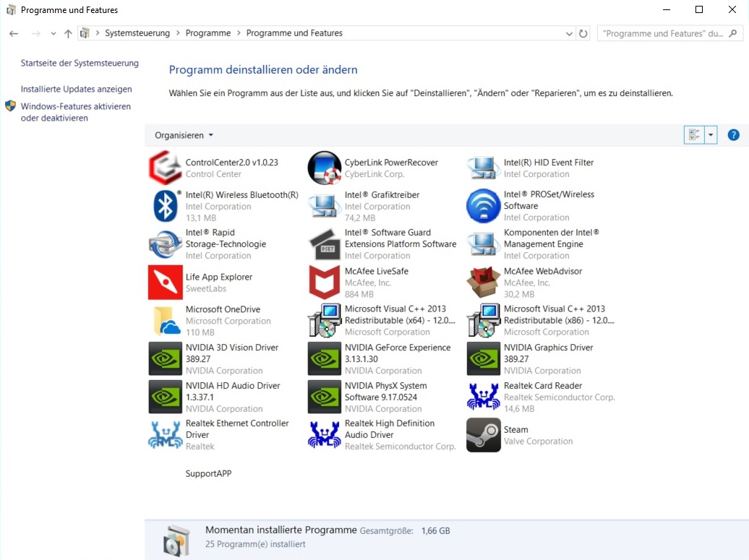Click the Intel PROSet/Wireless Software icon
The width and height of the screenshot is (749, 560).
tap(484, 206)
